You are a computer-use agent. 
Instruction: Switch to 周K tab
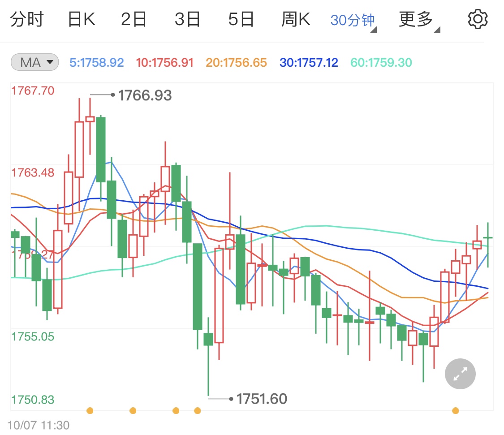tap(296, 19)
